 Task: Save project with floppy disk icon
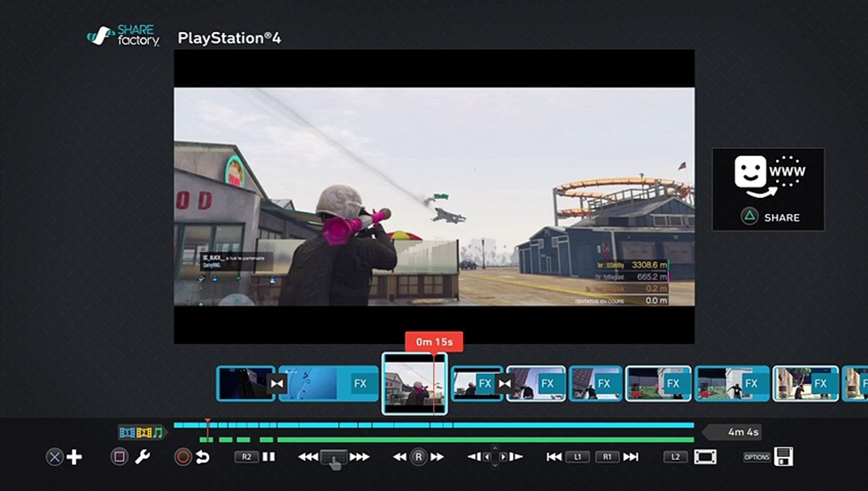[783, 457]
